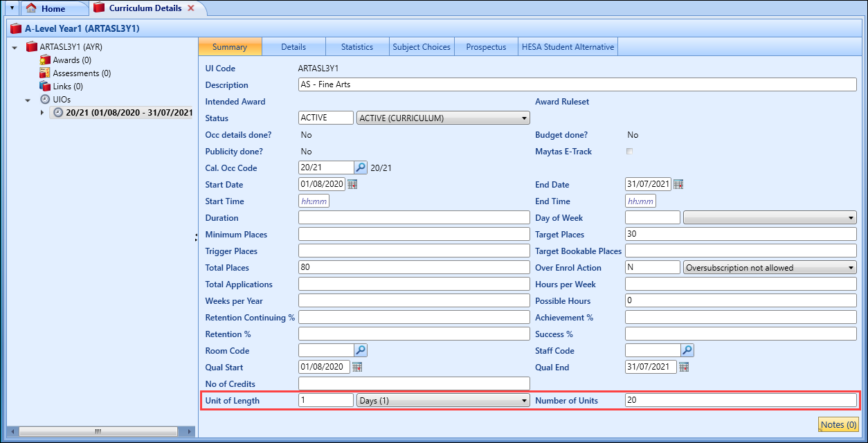Toggle the Maytas E-Track checkbox
The height and width of the screenshot is (443, 868).
pos(629,151)
